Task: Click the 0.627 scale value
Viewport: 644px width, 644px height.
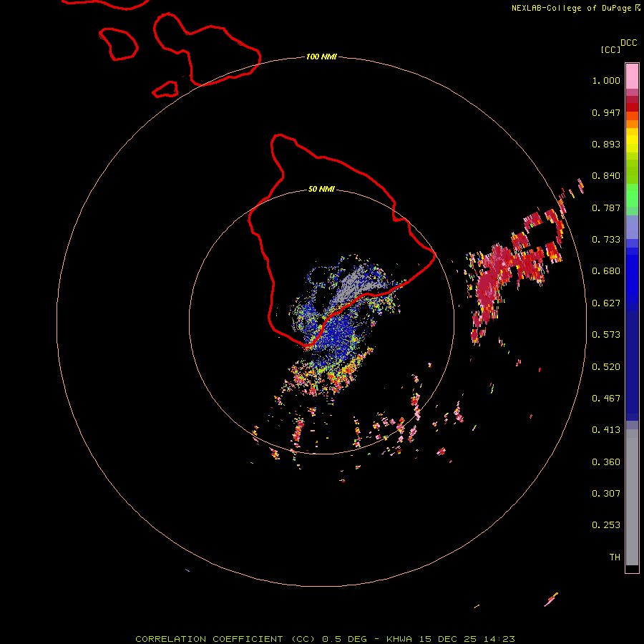Action: click(x=606, y=303)
